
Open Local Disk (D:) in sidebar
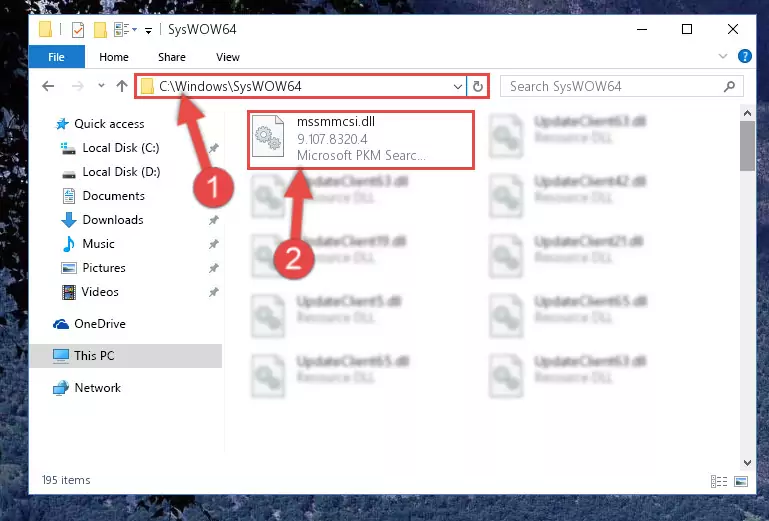click(121, 172)
